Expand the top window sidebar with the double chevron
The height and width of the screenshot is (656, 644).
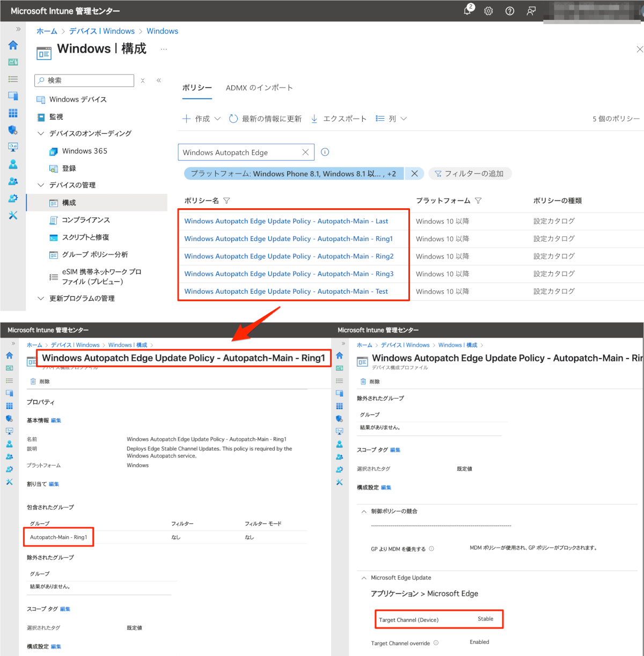18,29
